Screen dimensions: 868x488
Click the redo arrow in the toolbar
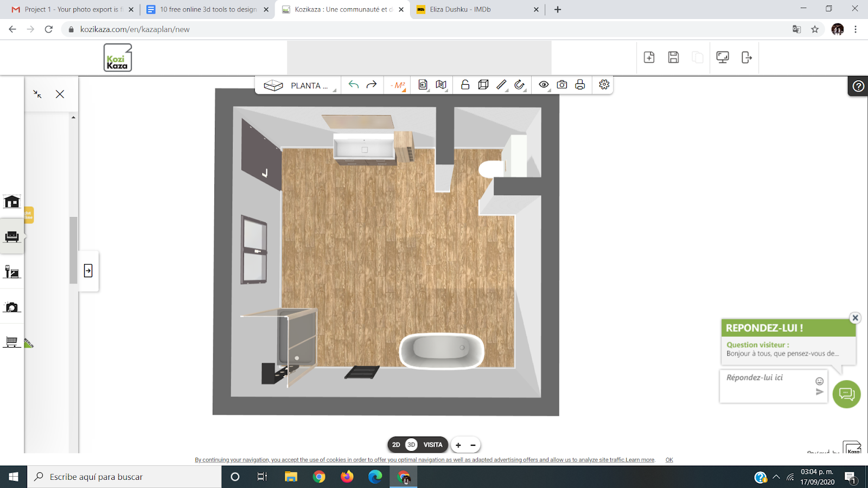[x=372, y=85]
